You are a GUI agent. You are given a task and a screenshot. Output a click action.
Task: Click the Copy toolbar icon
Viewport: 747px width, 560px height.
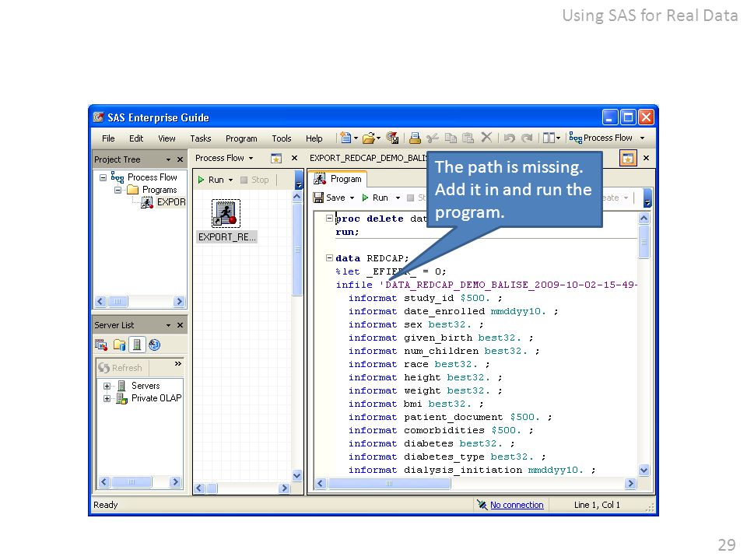point(451,138)
